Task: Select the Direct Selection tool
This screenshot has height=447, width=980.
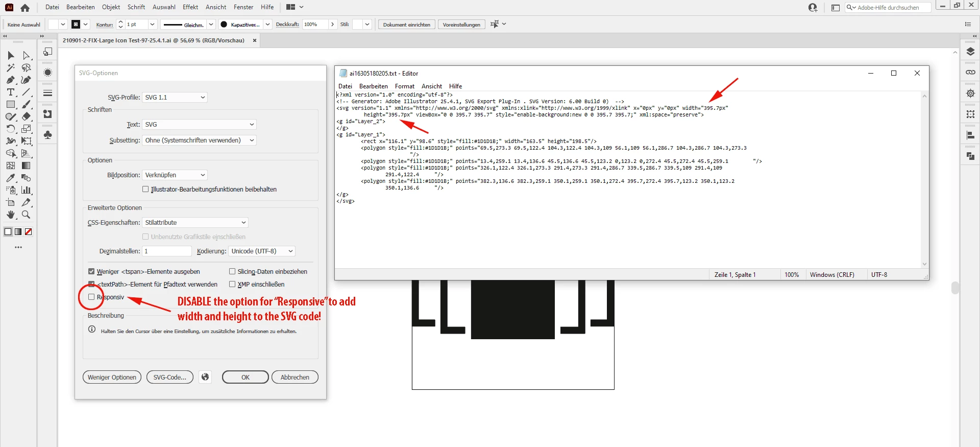Action: pos(26,55)
